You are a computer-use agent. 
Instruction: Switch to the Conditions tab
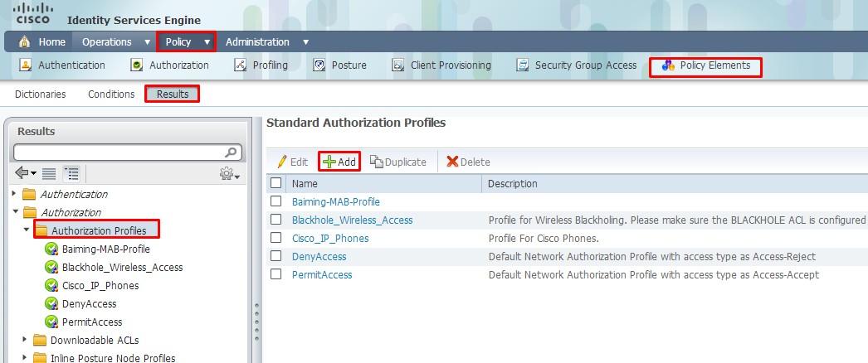click(x=111, y=94)
